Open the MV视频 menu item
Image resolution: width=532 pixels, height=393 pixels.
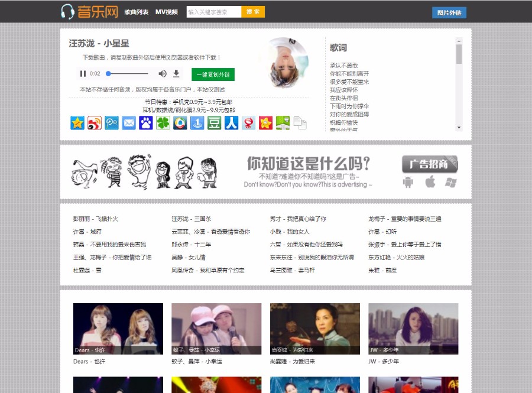click(x=167, y=12)
